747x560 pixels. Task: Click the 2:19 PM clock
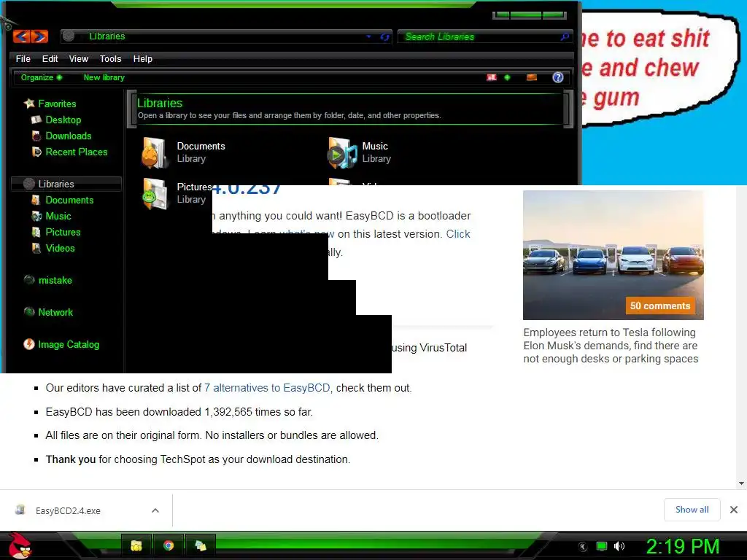pos(682,546)
